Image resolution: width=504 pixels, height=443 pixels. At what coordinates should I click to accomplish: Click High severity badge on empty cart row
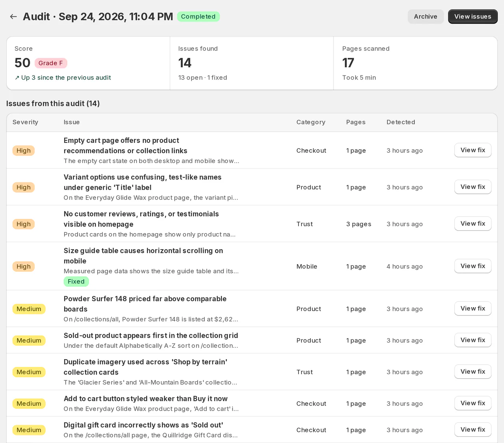(24, 150)
